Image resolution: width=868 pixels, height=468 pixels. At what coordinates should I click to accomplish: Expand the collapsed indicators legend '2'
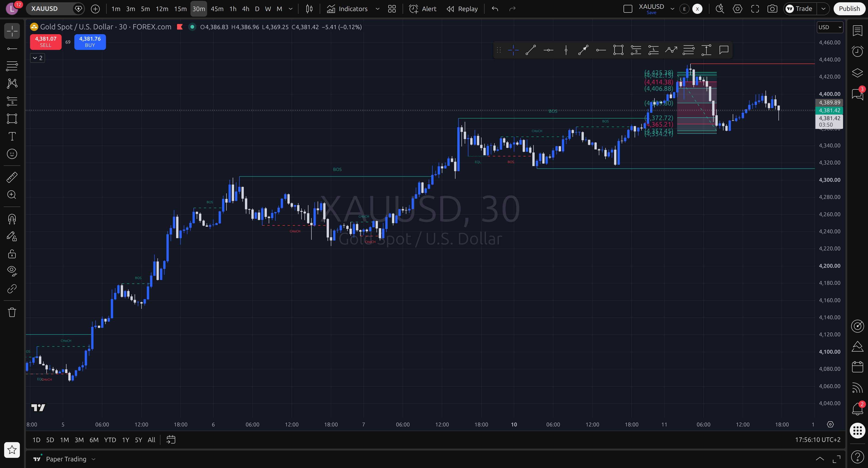pos(37,58)
